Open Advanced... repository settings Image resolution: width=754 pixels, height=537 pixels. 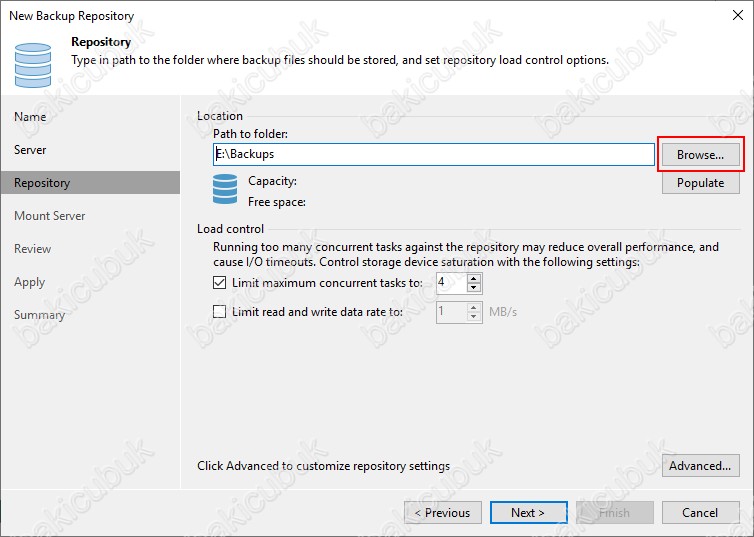700,465
